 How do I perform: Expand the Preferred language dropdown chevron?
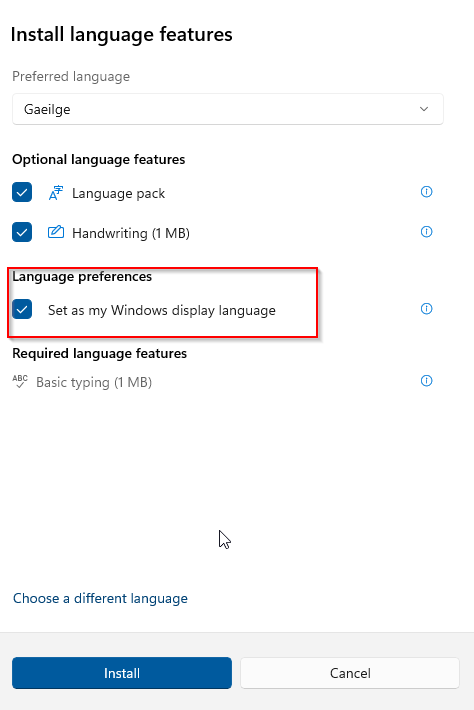click(424, 109)
